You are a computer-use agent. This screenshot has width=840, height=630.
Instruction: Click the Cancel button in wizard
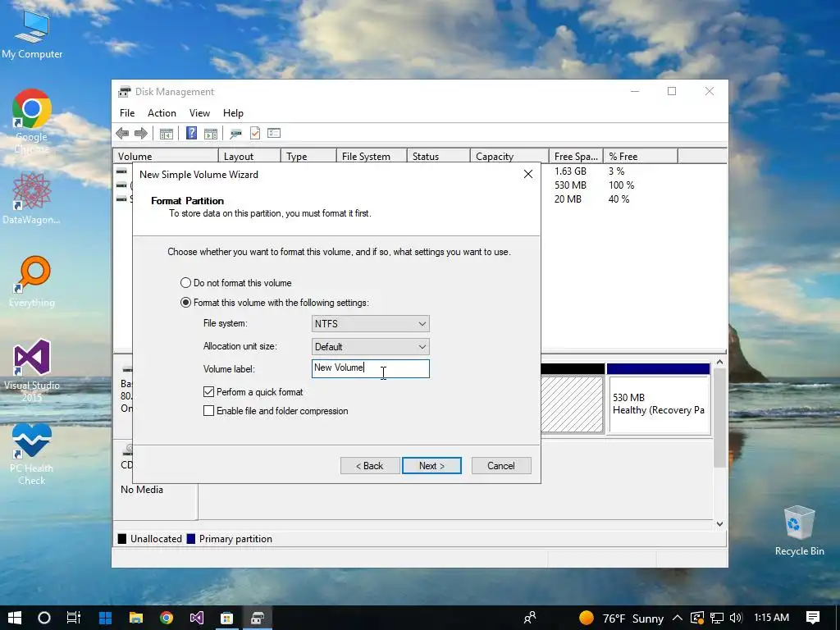click(501, 466)
